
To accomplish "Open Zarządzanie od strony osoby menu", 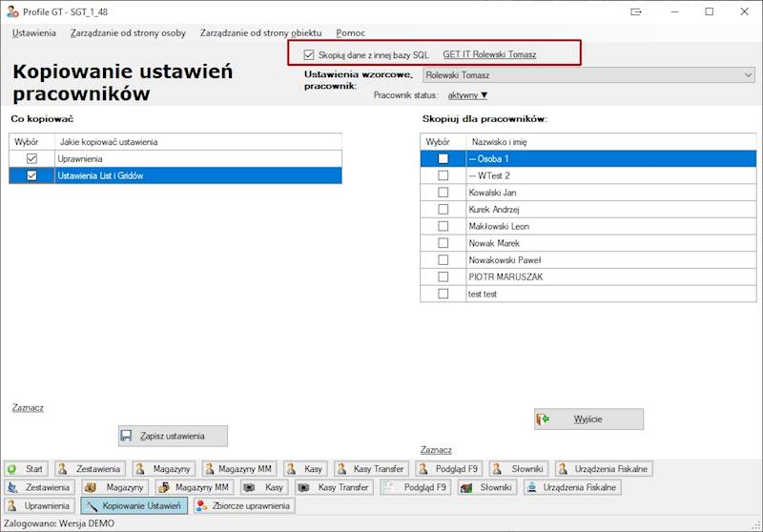I will tap(128, 33).
